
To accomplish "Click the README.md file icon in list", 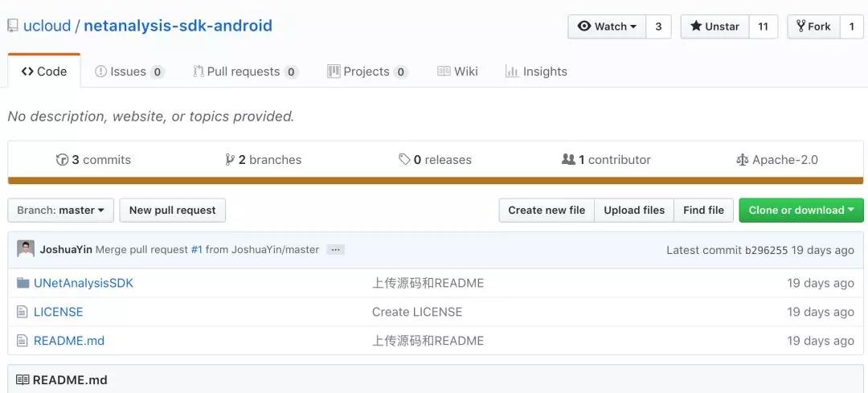I will (23, 341).
